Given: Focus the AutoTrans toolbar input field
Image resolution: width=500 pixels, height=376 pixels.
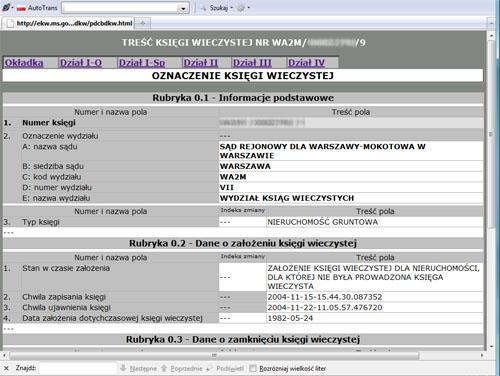Looking at the screenshot, I should coord(120,8).
